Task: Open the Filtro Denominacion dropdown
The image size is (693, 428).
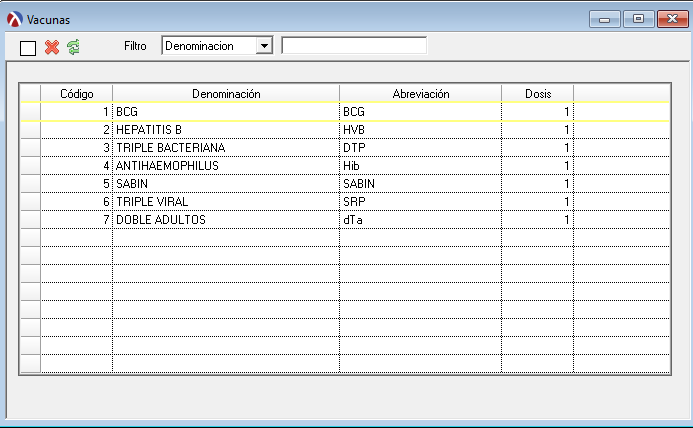Action: [x=264, y=46]
